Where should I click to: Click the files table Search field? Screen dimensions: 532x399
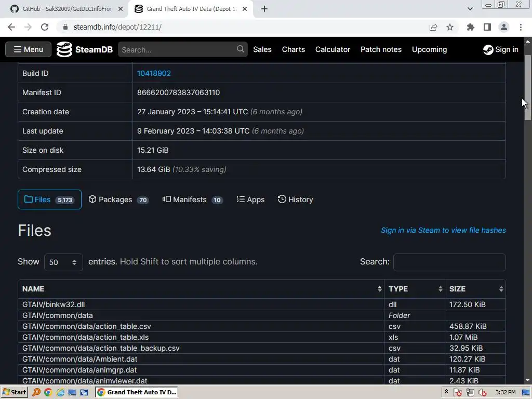[x=449, y=262]
